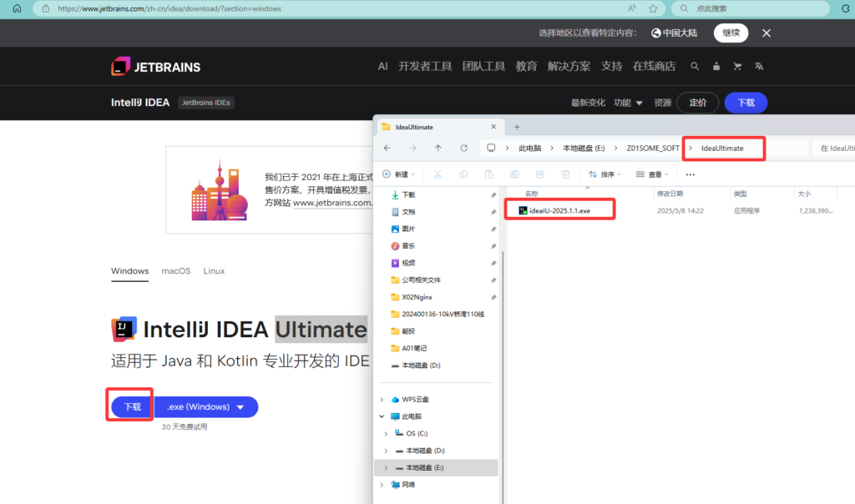Click the Explorer forward arrow
Viewport: 855px width, 504px height.
click(412, 149)
